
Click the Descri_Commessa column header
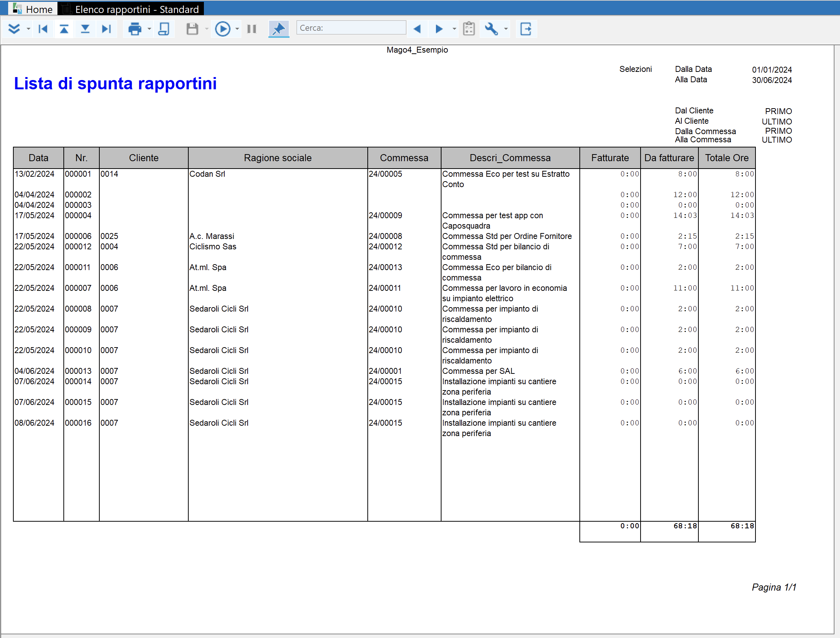510,158
